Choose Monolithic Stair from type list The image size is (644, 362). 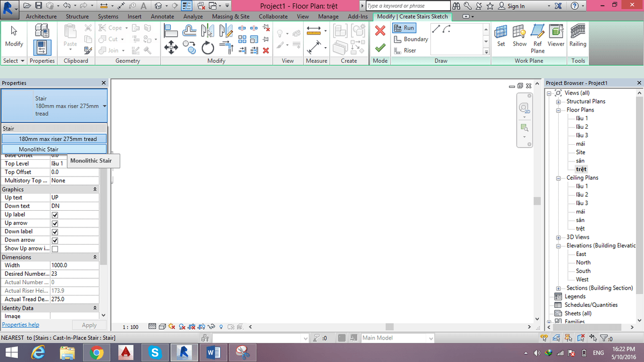tap(54, 149)
